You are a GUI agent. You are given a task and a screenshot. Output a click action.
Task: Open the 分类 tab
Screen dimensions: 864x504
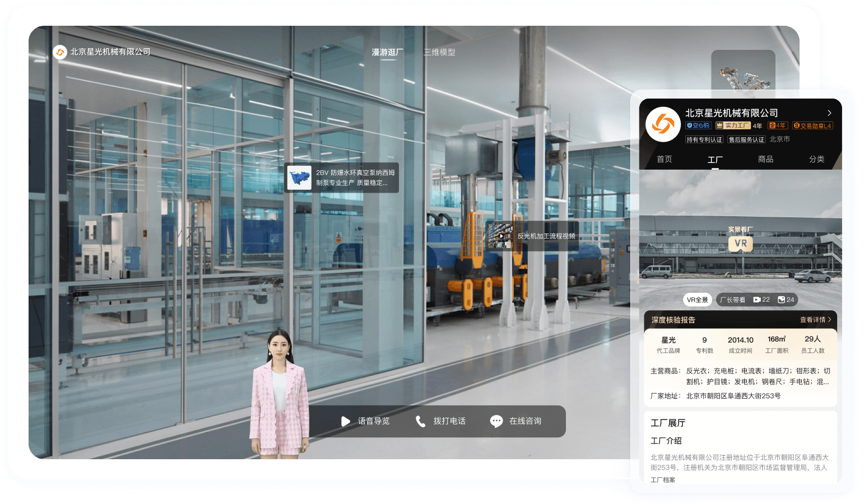[816, 159]
